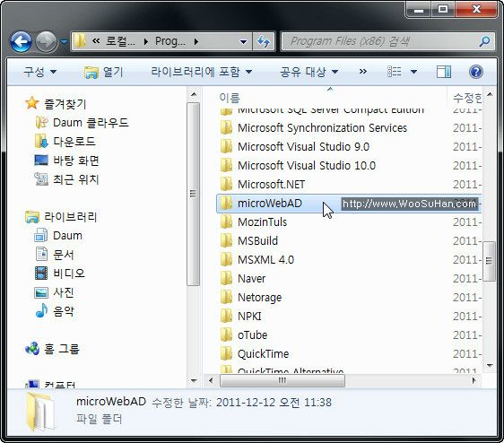Click file list scroll down arrow
This screenshot has width=504, height=443.
pos(490,366)
